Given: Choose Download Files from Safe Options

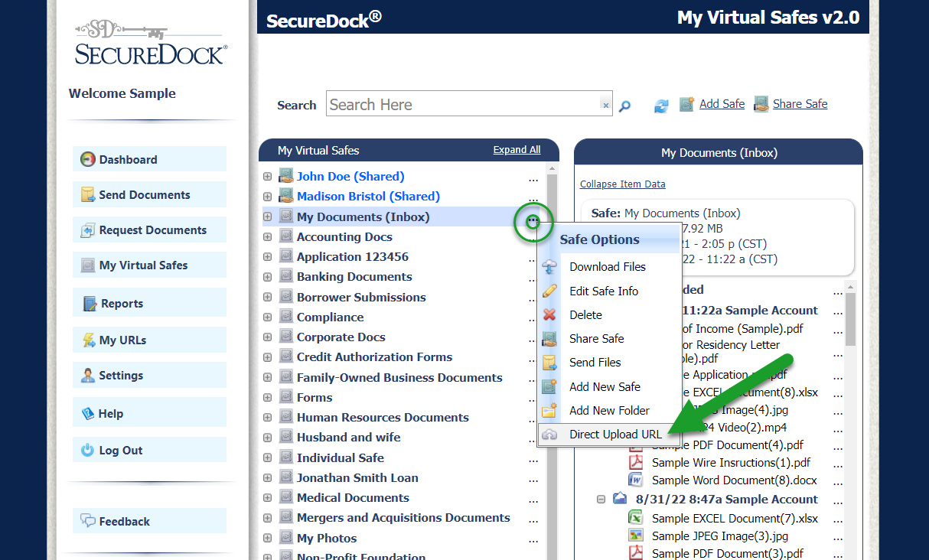Looking at the screenshot, I should point(608,266).
